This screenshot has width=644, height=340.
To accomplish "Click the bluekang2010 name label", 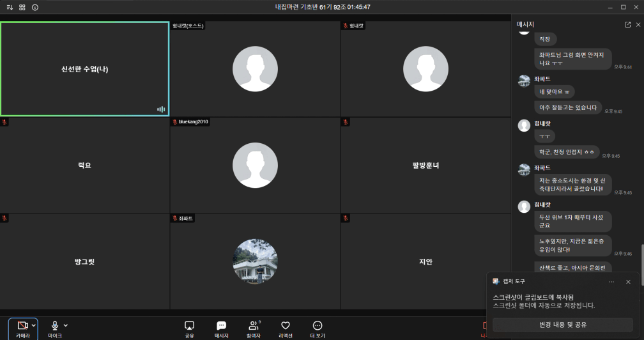I will pos(193,122).
